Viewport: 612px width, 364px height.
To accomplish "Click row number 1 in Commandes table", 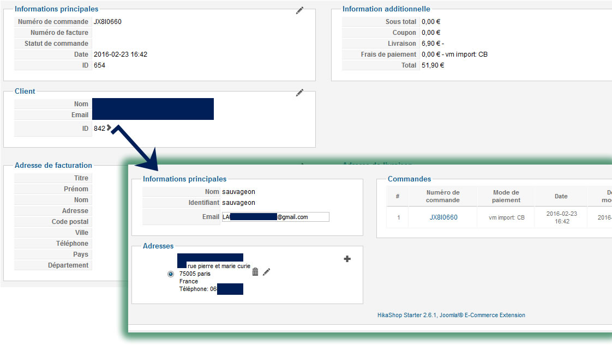I will coord(398,217).
